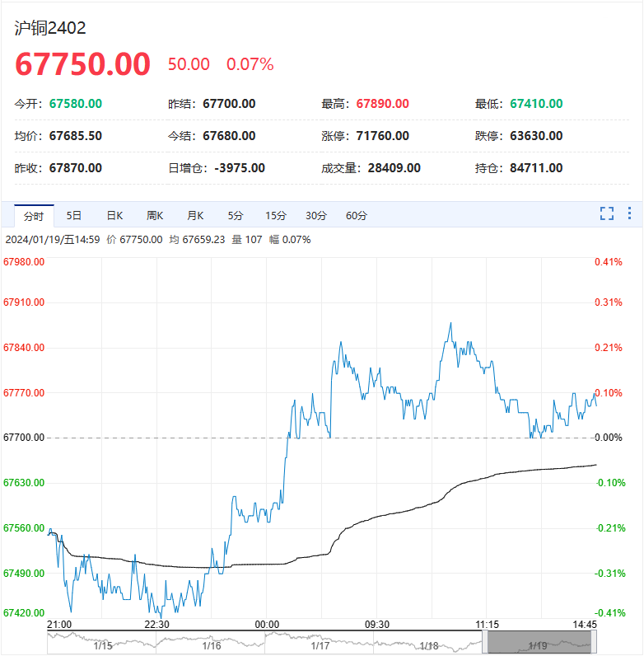Click 1/18 in the mini overview timeline
Image resolution: width=644 pixels, height=656 pixels.
429,646
